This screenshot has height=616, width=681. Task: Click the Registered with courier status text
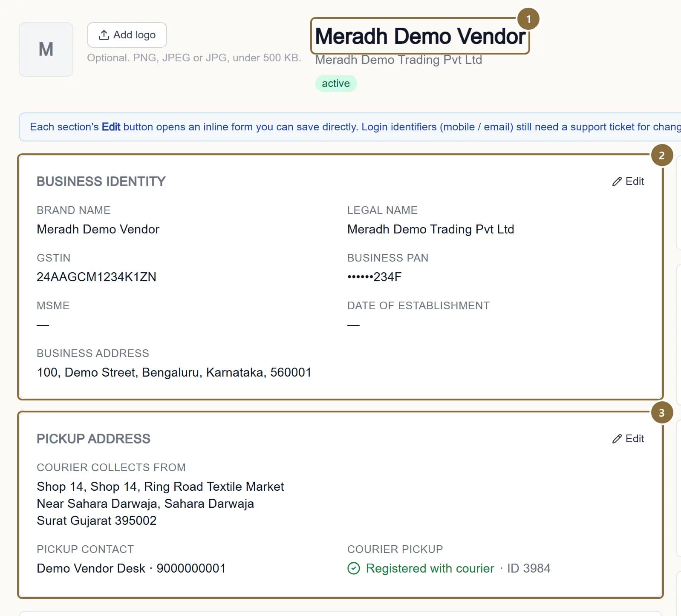(430, 568)
